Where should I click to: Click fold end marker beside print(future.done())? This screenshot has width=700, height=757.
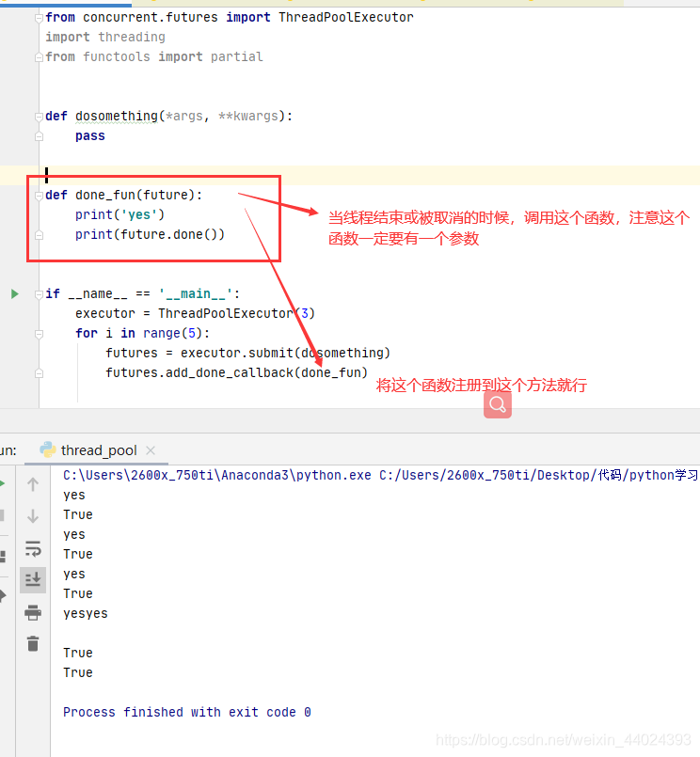click(40, 235)
